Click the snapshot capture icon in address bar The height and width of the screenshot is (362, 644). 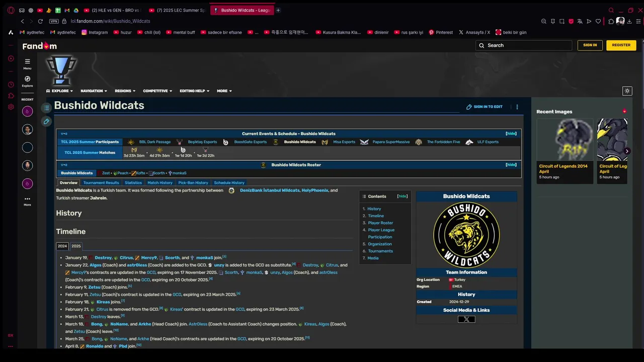(x=561, y=21)
